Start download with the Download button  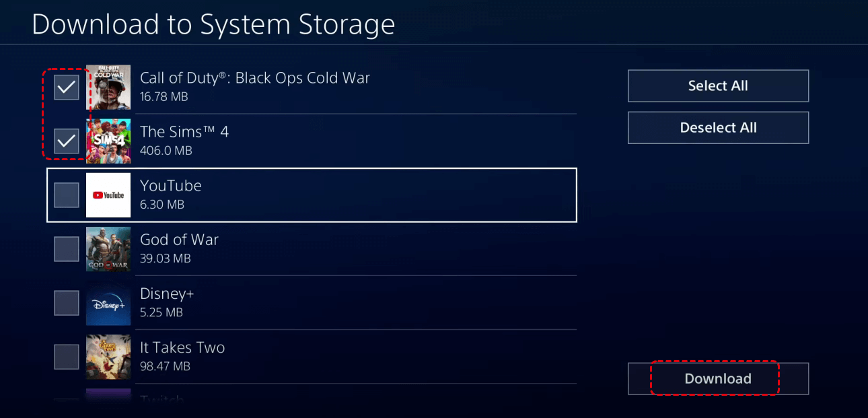tap(718, 379)
